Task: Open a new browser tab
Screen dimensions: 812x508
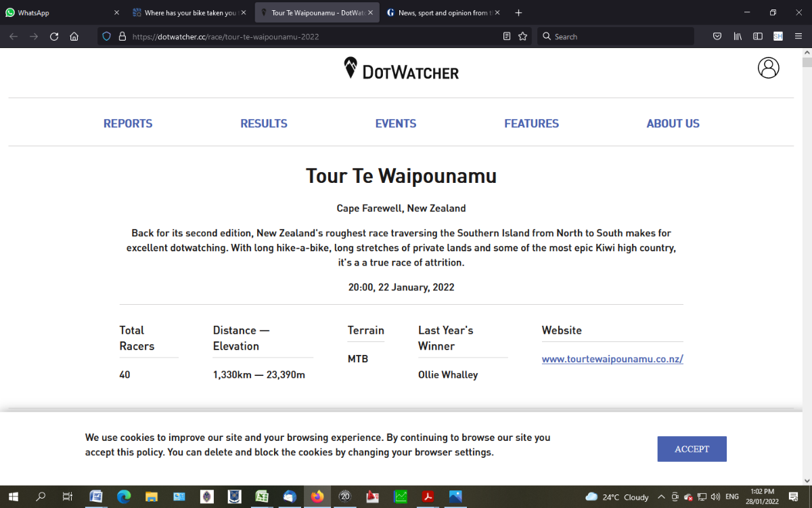Action: tap(518, 13)
